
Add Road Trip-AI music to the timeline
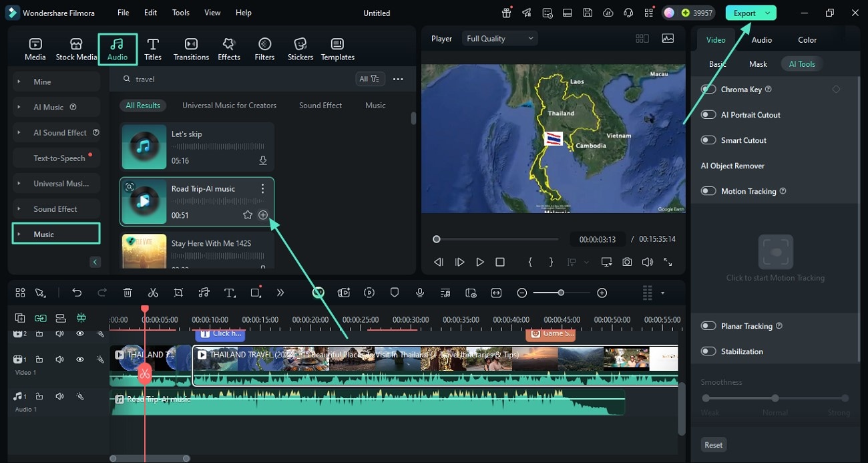tap(263, 215)
